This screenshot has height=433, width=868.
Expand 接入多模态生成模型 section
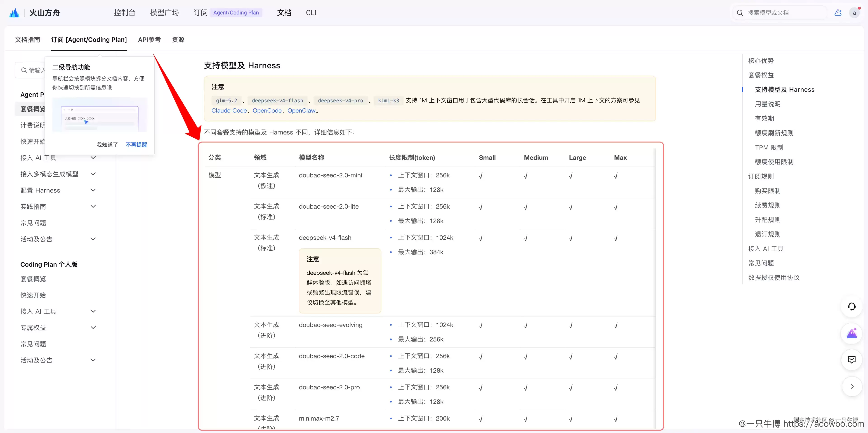58,174
